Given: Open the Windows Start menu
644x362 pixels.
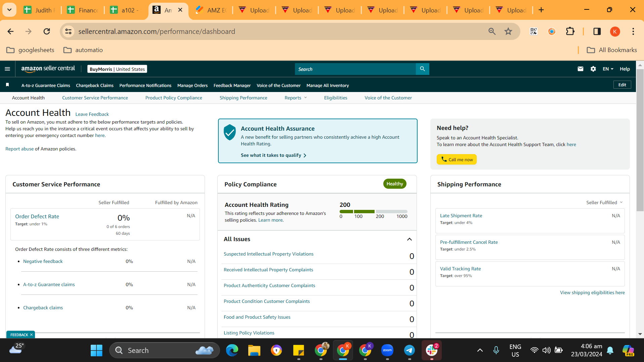Looking at the screenshot, I should (96, 350).
